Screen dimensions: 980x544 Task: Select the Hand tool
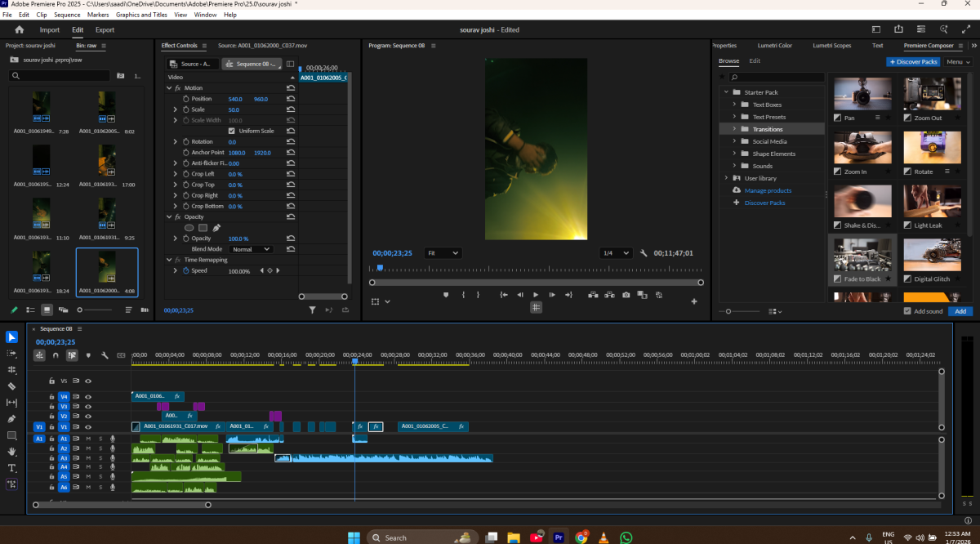click(11, 452)
